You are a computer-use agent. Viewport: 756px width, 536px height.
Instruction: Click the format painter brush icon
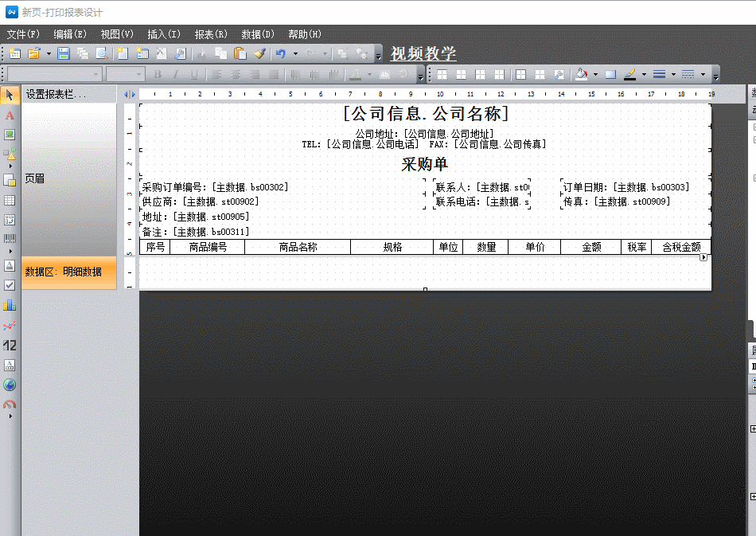[259, 53]
